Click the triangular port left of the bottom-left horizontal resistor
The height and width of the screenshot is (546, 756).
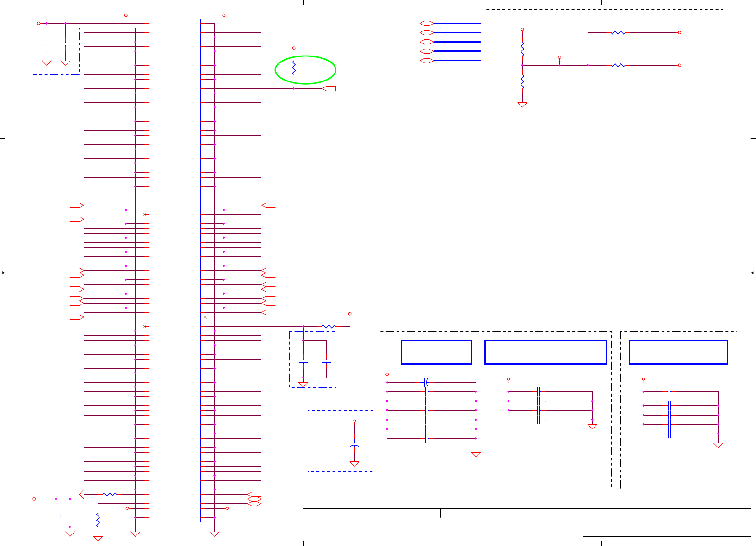pos(82,494)
